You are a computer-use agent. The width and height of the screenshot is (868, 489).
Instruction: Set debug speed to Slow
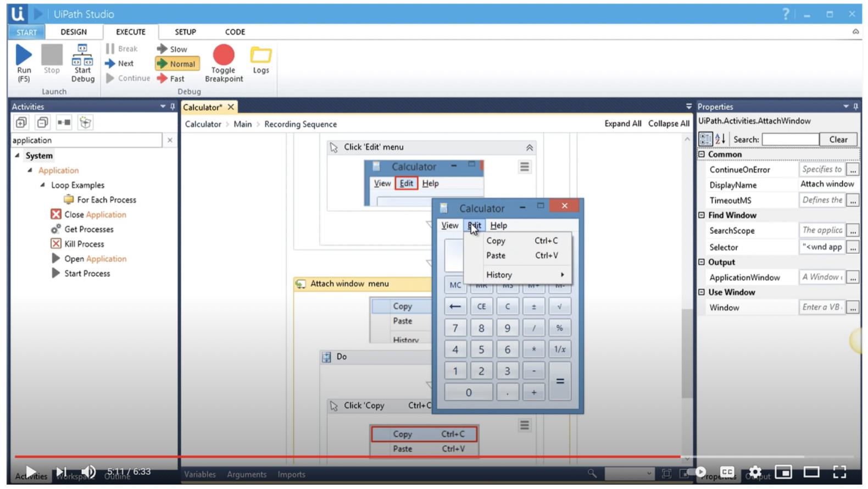click(173, 49)
